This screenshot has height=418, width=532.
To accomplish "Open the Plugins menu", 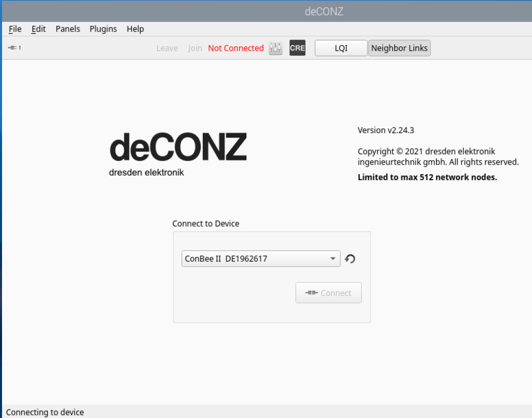I will click(x=103, y=29).
